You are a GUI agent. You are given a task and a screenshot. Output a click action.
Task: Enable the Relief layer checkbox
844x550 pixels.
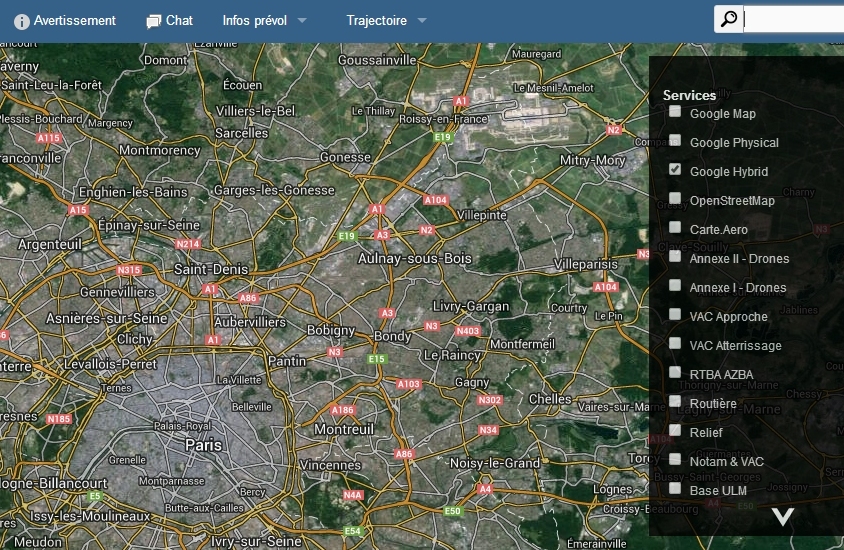(674, 431)
